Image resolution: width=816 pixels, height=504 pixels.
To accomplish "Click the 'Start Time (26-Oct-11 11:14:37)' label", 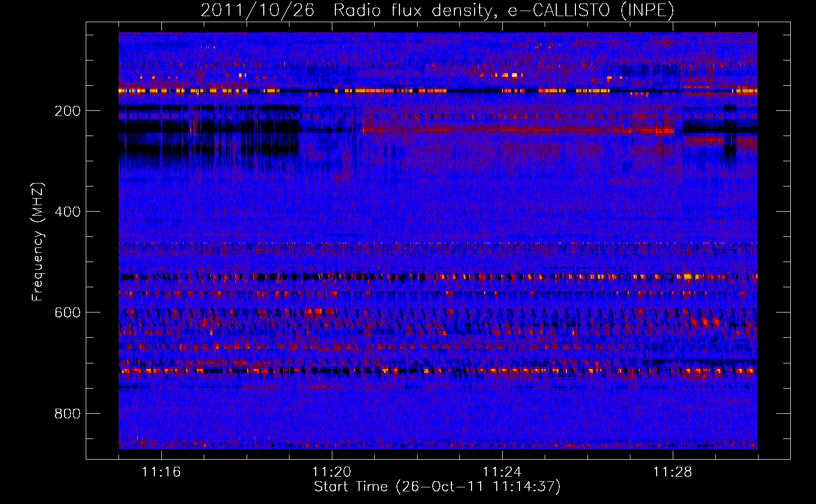I will tap(437, 487).
